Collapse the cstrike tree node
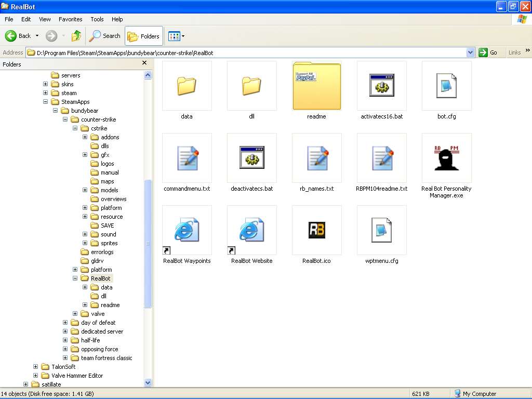532x399 pixels. tap(75, 128)
